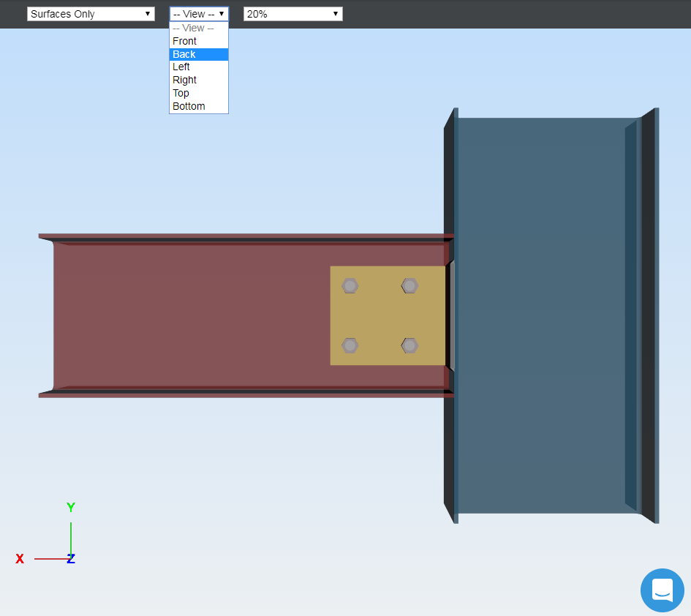Open the 20% zoom dropdown
This screenshot has width=691, height=616.
292,14
